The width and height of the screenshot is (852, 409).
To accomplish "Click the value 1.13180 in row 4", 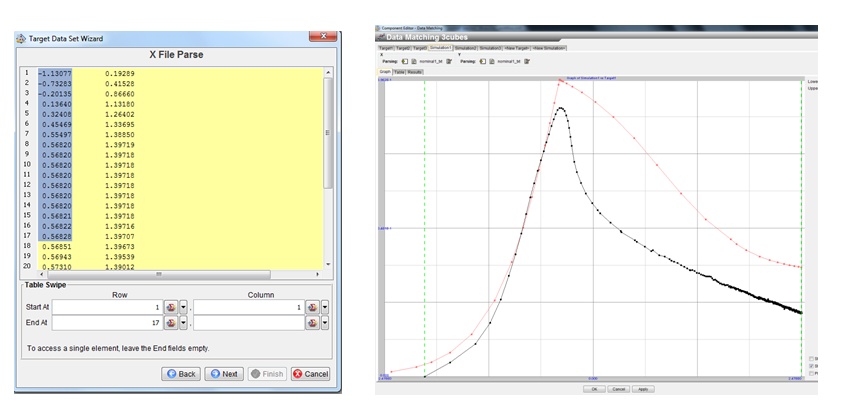I will [x=120, y=104].
